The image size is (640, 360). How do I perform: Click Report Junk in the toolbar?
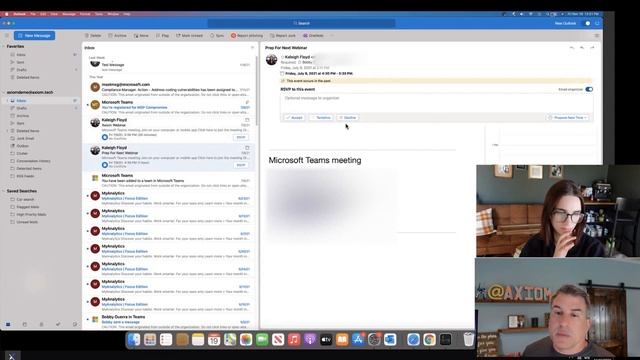[x=282, y=36]
